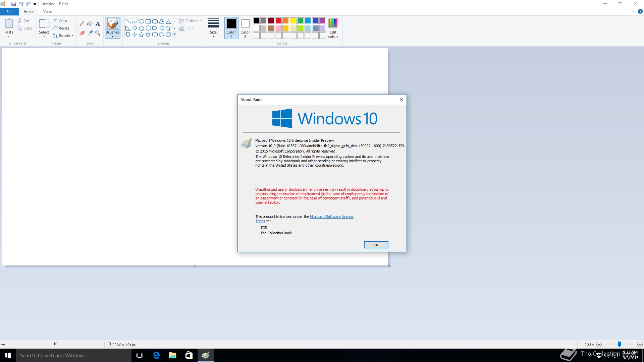Click the Undo icon in title bar
644x362 pixels.
tap(21, 4)
